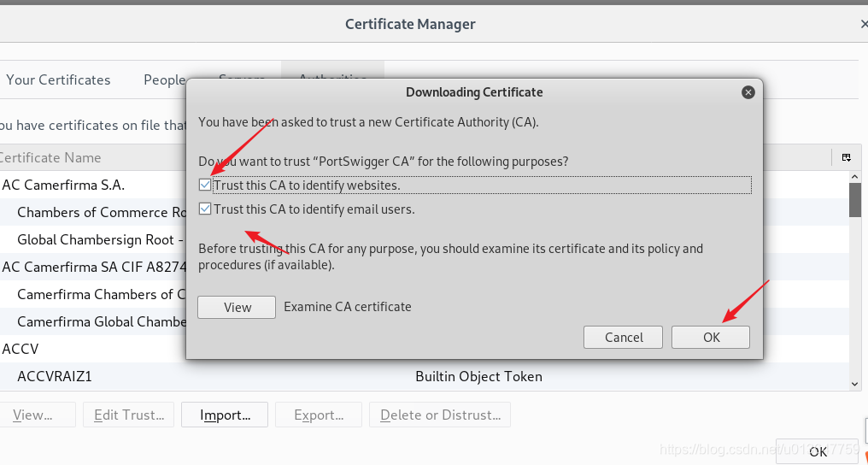Viewport: 868px width, 465px height.
Task: Close the Downloading Certificate dialog with the X icon
Action: coord(748,92)
